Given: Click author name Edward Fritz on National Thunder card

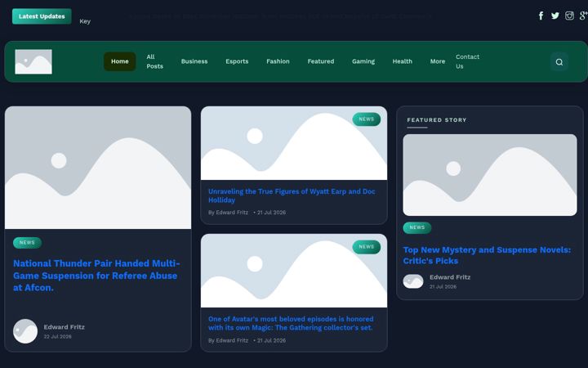Looking at the screenshot, I should [x=65, y=327].
